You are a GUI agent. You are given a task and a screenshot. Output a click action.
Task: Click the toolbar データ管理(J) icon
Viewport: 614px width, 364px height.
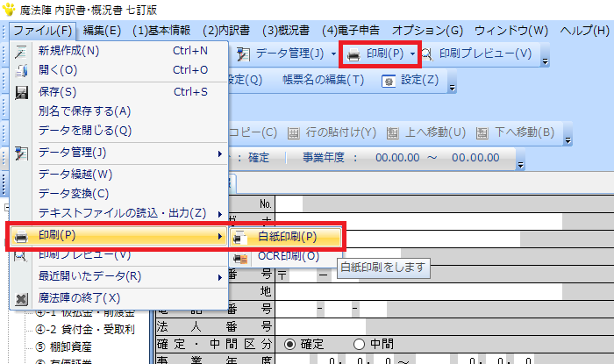tap(243, 54)
